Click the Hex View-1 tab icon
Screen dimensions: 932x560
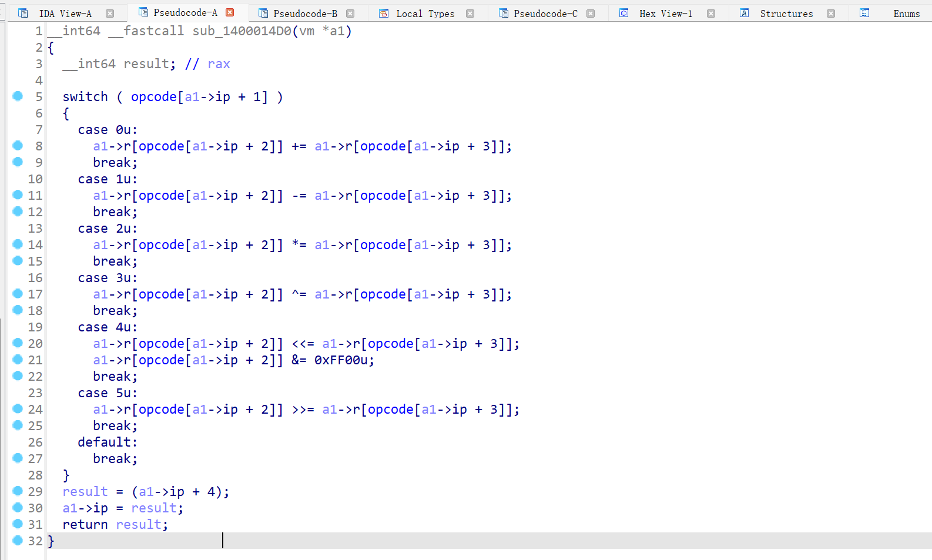(x=624, y=13)
